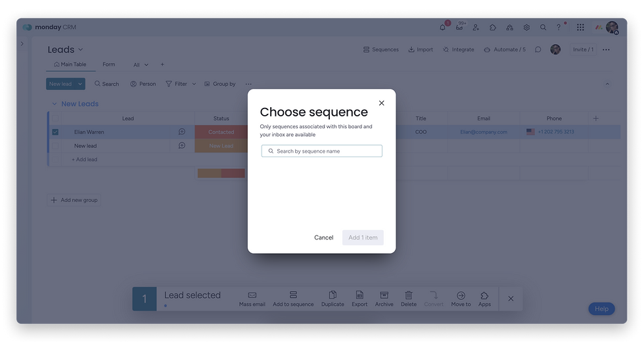Click Sequences in the board header

pos(380,49)
